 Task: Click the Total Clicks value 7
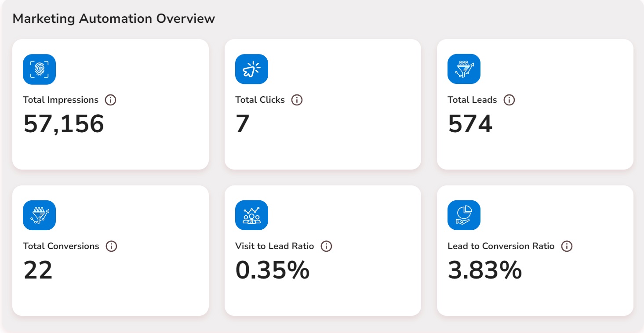click(x=243, y=124)
